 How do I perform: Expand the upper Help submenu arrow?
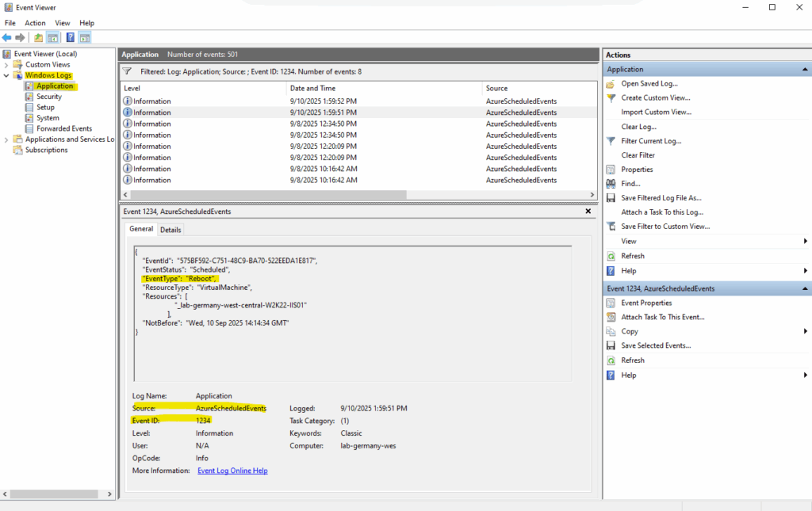[x=806, y=271]
